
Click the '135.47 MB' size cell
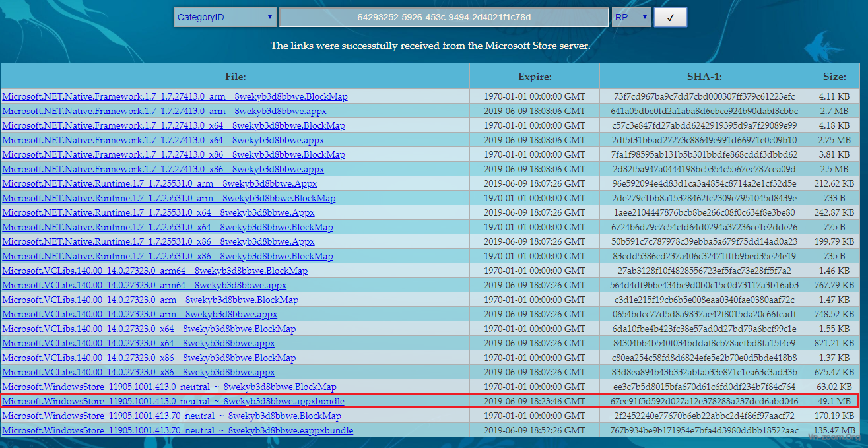(834, 430)
